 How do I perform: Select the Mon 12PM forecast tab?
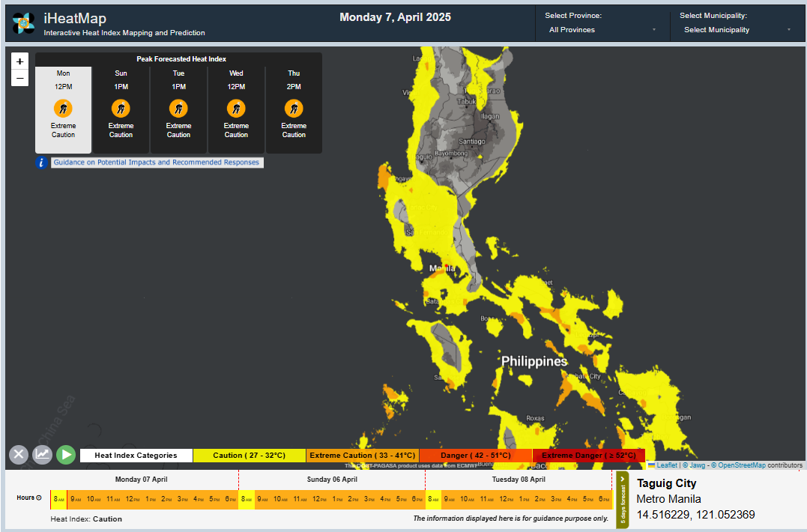point(64,109)
